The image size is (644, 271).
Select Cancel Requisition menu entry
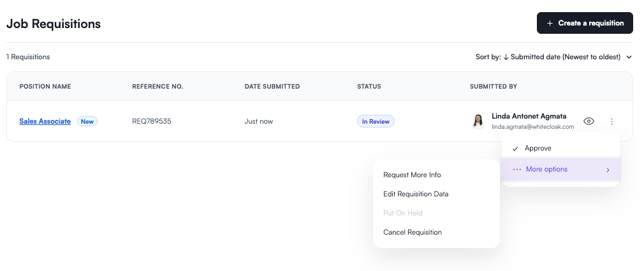click(412, 232)
